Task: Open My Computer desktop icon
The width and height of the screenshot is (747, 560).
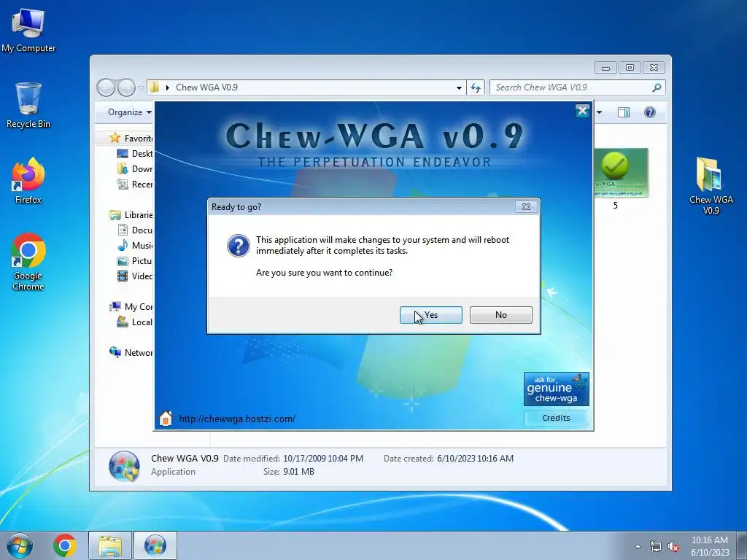Action: coord(28,31)
